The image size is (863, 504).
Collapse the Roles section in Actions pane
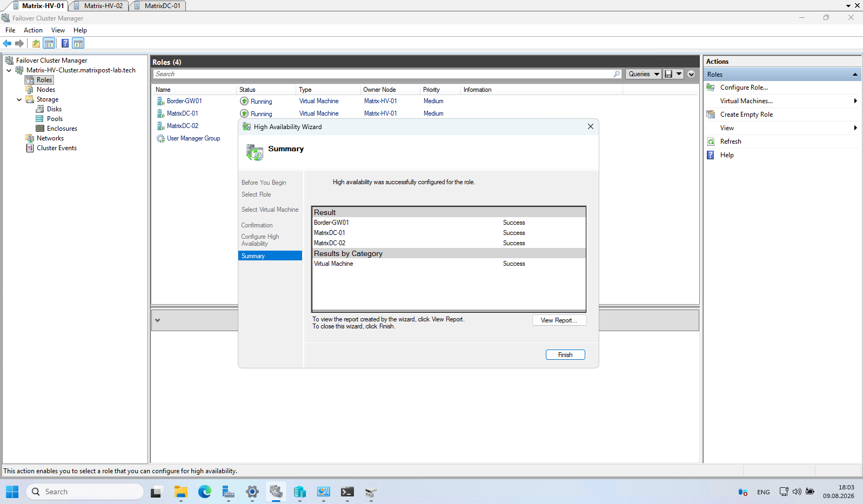tap(855, 75)
